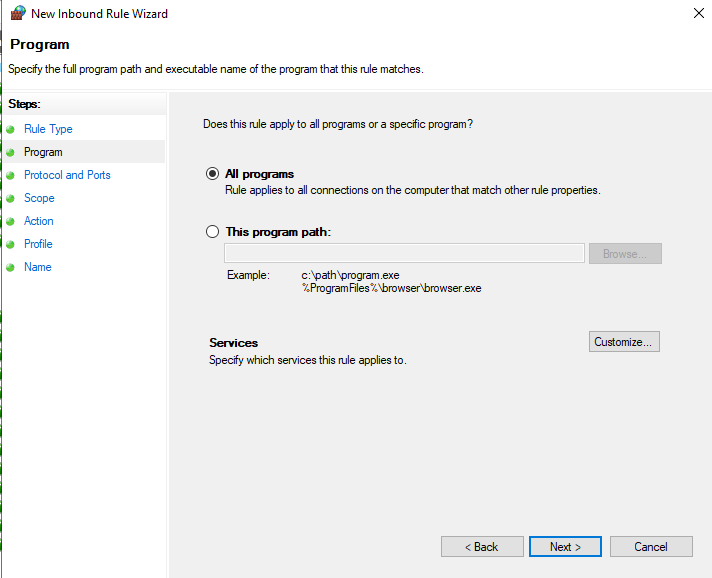
Task: Open the Scope step label in sidebar
Action: [39, 198]
